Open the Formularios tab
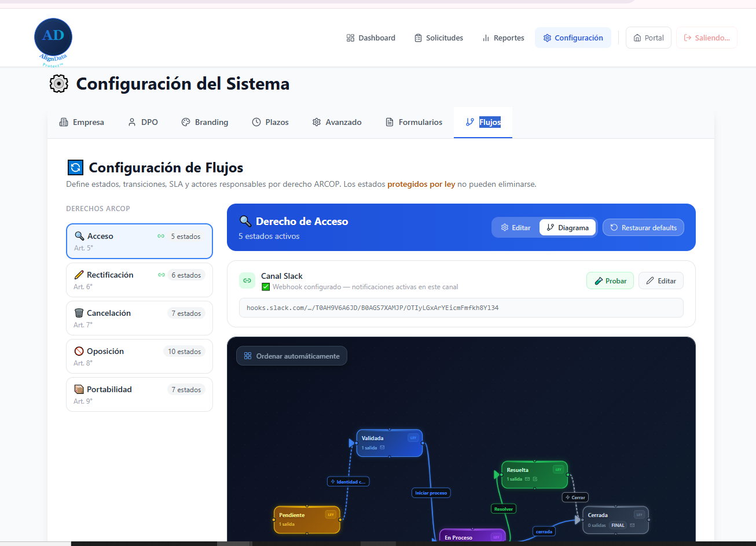 pyautogui.click(x=413, y=122)
